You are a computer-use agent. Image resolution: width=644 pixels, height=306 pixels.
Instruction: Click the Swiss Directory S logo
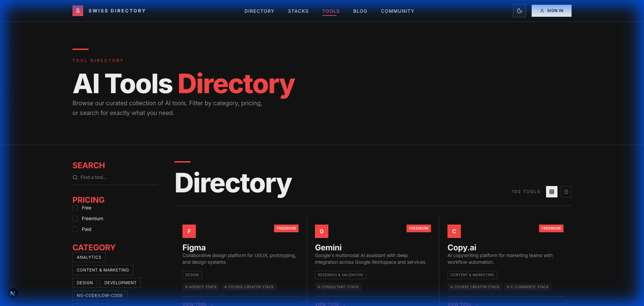click(77, 10)
